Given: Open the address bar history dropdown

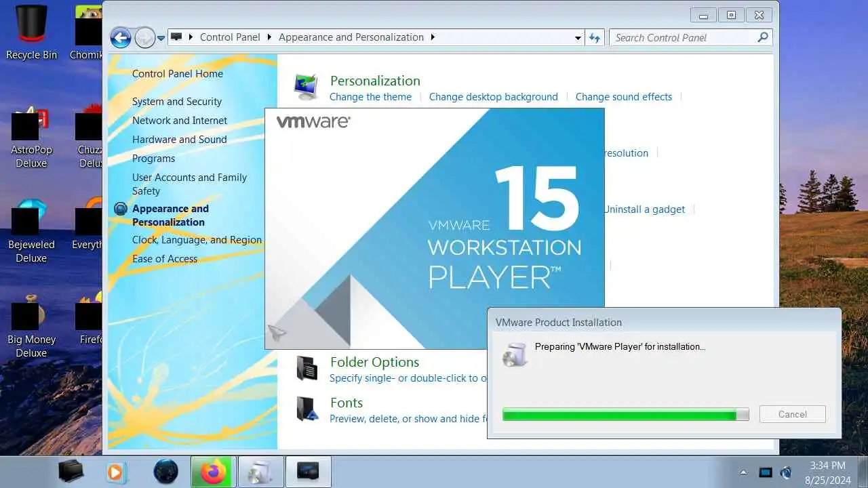Looking at the screenshot, I should (578, 38).
